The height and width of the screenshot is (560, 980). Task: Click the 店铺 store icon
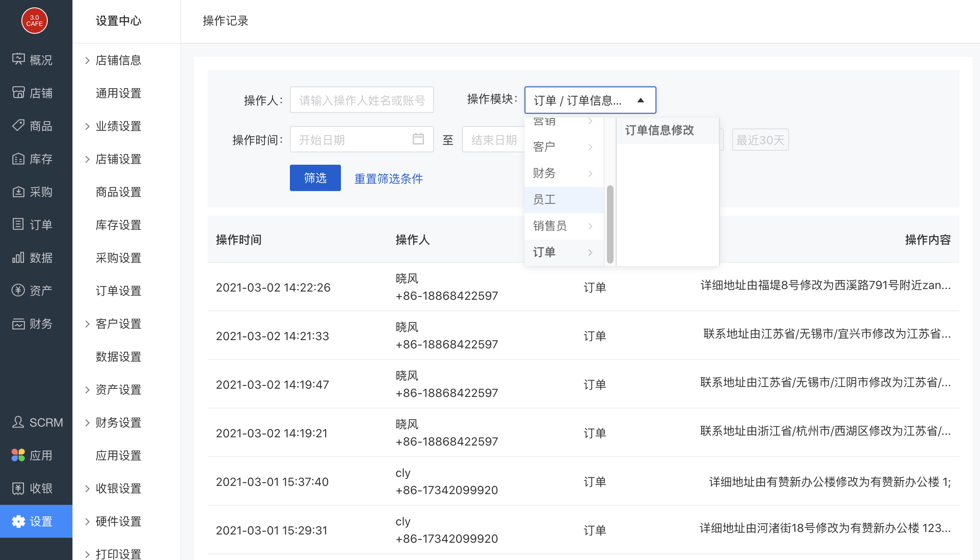[18, 92]
